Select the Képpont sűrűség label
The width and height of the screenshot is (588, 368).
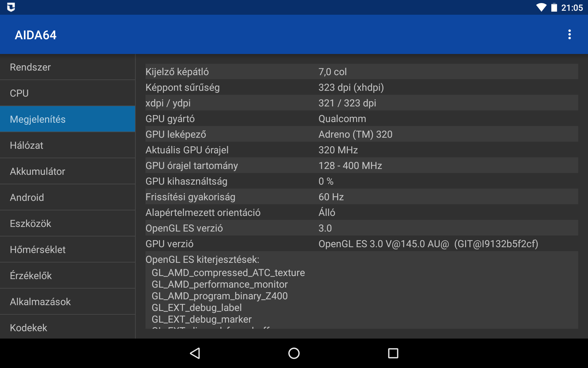tap(183, 87)
